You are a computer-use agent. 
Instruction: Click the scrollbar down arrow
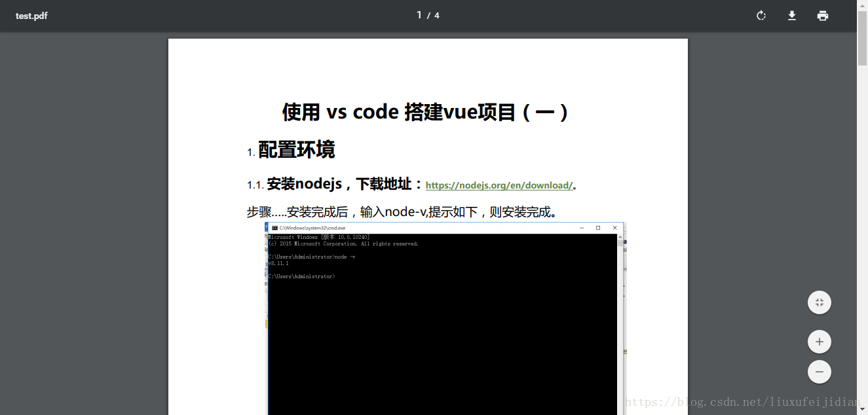click(862, 410)
